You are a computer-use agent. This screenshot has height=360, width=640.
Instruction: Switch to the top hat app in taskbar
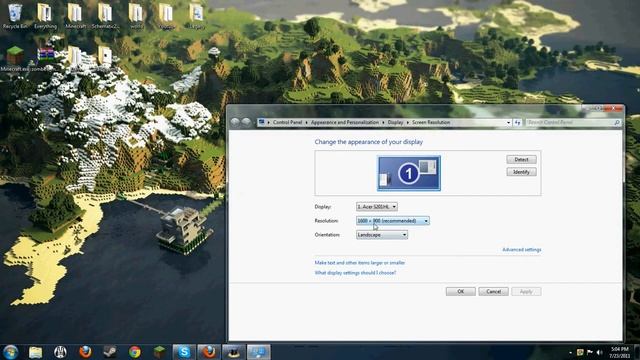234,352
